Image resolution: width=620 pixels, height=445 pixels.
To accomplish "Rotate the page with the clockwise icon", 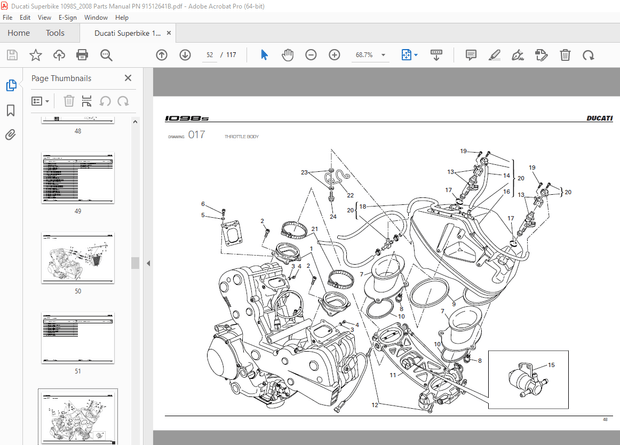I will coord(588,55).
